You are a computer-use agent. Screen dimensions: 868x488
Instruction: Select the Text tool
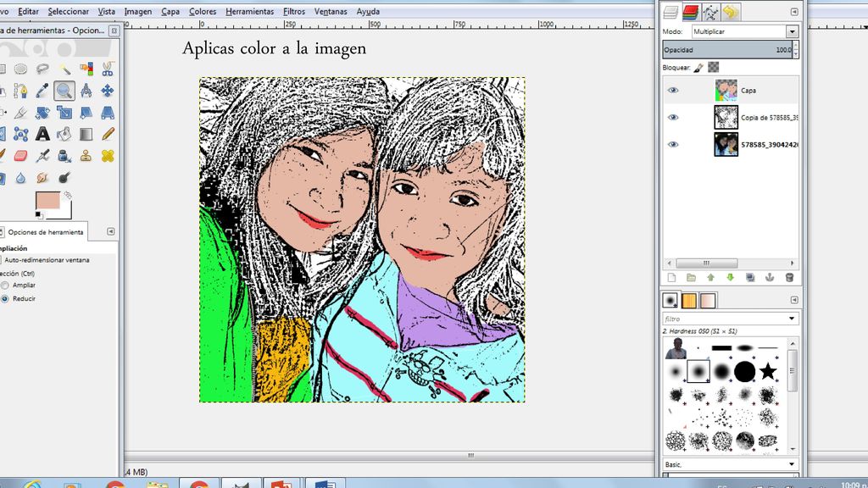point(42,134)
